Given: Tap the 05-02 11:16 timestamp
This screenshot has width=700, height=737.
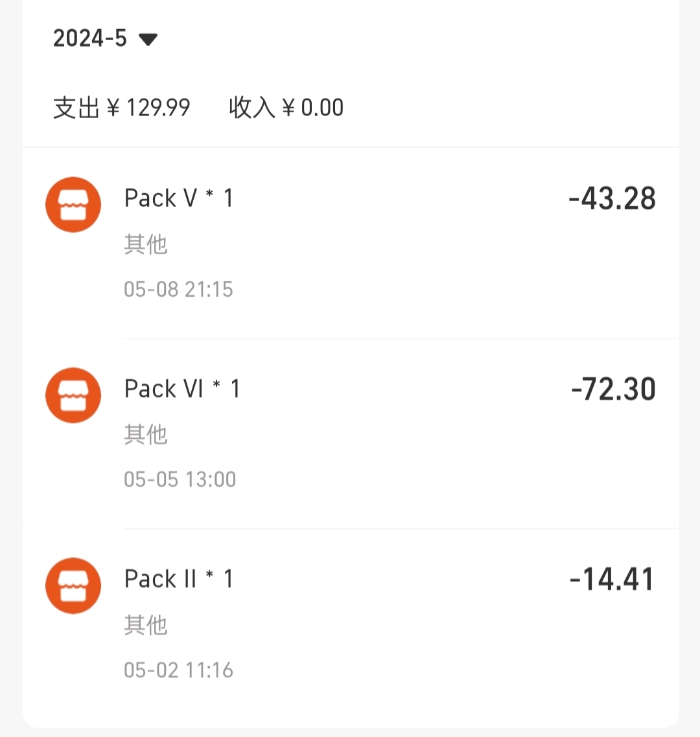Looking at the screenshot, I should coord(179,670).
